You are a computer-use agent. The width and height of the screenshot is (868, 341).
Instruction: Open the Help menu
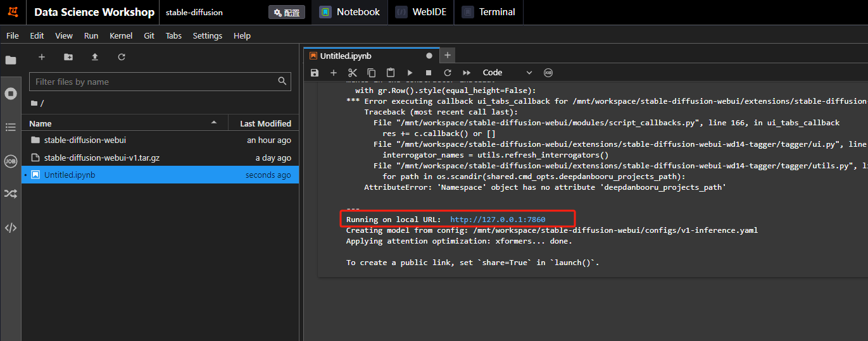[242, 36]
